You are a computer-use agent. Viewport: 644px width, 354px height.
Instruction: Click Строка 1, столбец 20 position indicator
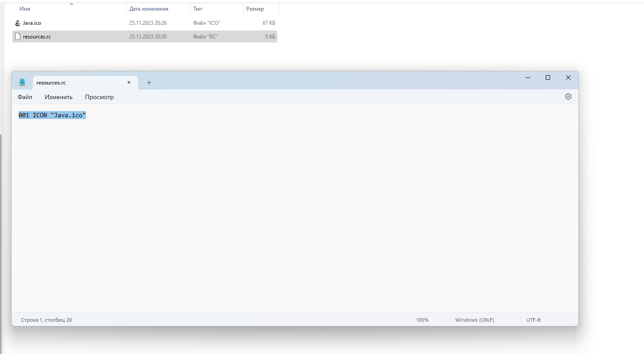point(47,320)
